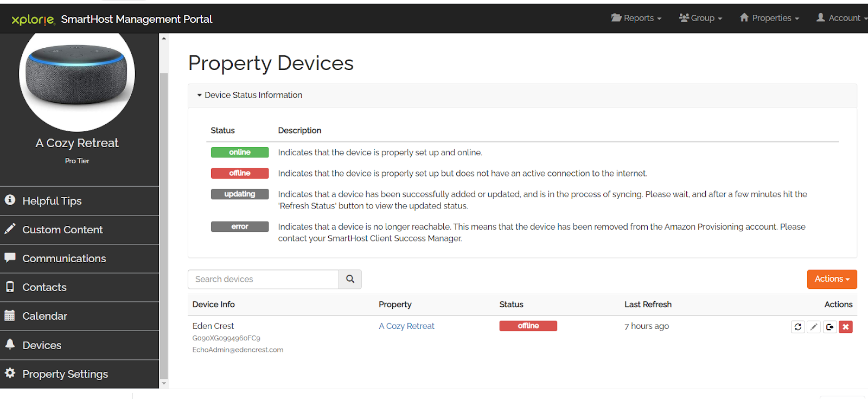
Task: Edit the Eden Crest device with pencil icon
Action: tap(814, 327)
